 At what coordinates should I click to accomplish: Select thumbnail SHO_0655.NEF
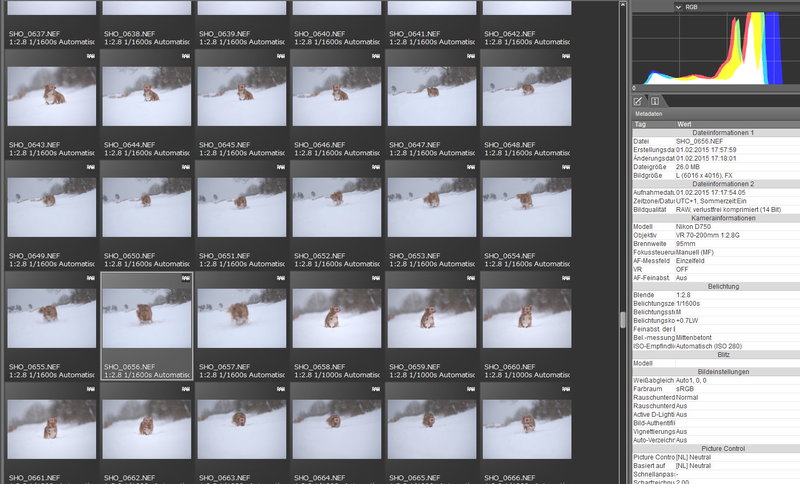click(52, 318)
